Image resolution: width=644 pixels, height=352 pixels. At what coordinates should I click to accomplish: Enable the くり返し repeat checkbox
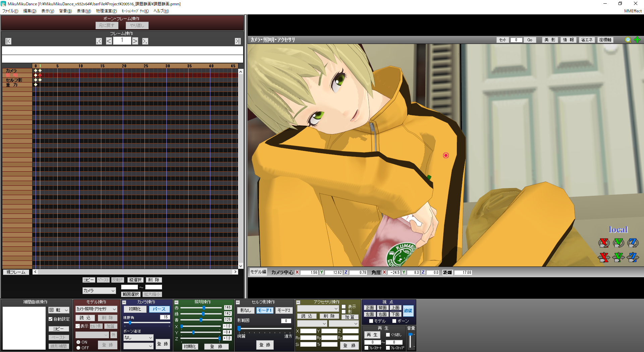(x=388, y=335)
